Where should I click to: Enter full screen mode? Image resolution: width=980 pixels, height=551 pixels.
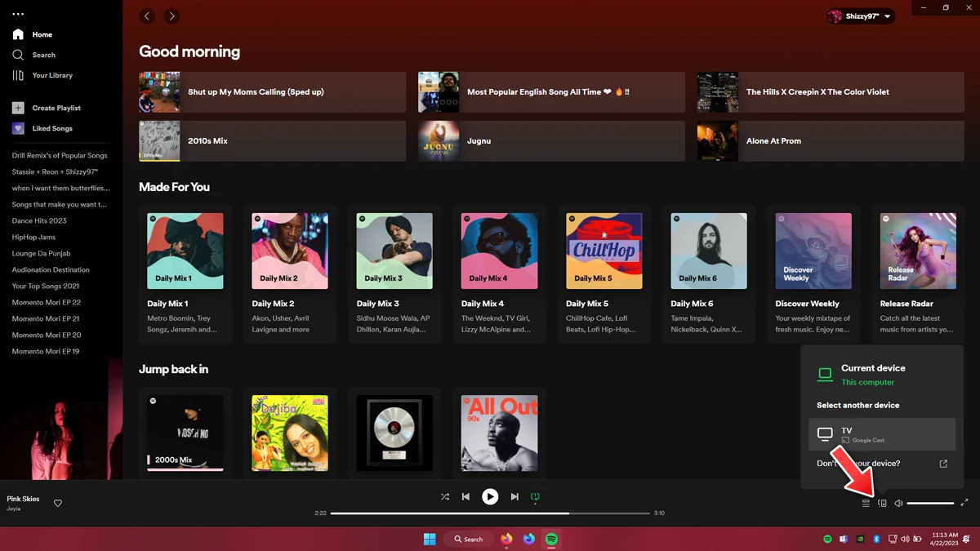(x=964, y=503)
